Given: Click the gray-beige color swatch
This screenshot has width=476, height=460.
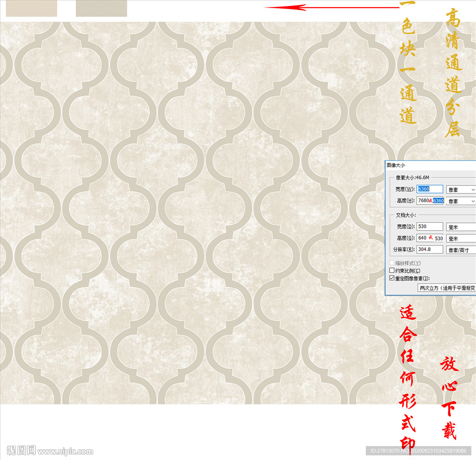Looking at the screenshot, I should [101, 8].
